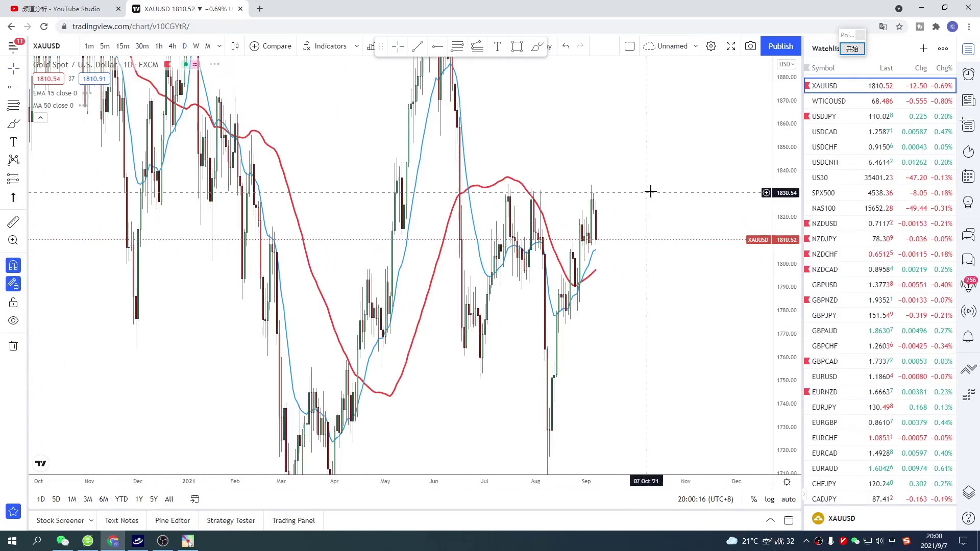
Task: Open the USD currency dropdown
Action: 786,64
